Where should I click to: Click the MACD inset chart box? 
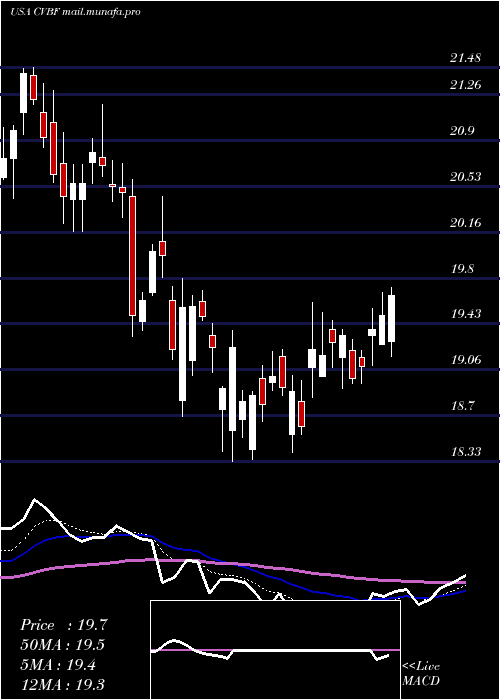pos(275,650)
